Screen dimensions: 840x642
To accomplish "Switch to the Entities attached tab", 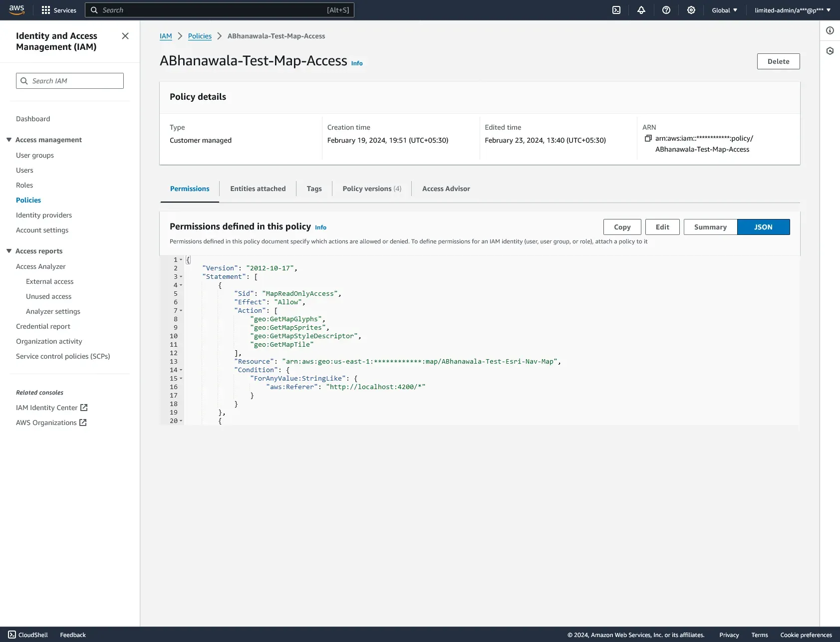I will pos(258,189).
